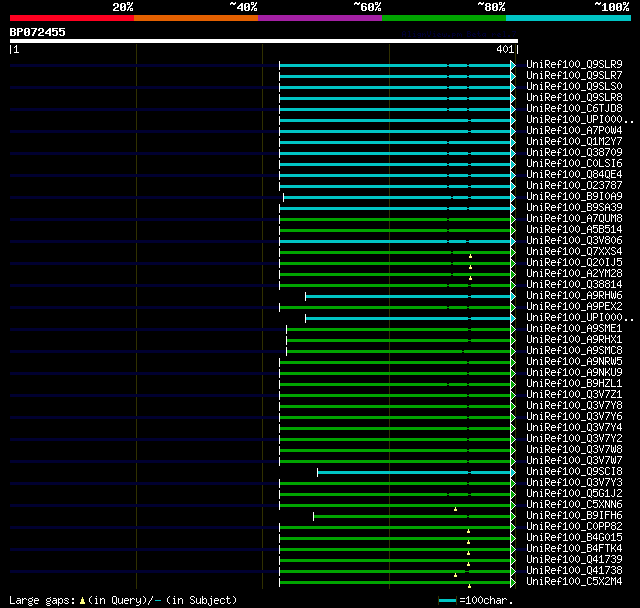640x608 pixels.
Task: Select the UniRef100_Q1M2Y7 subject name
Action: (574, 142)
